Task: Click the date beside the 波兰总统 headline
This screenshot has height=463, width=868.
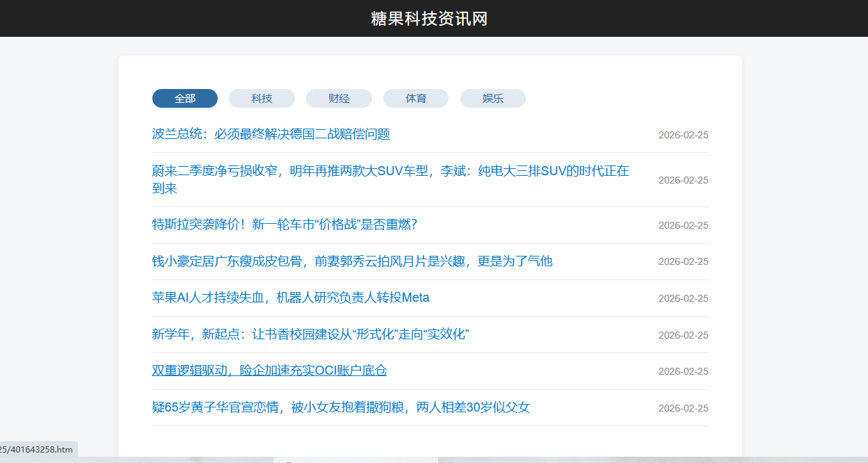Action: click(x=683, y=135)
